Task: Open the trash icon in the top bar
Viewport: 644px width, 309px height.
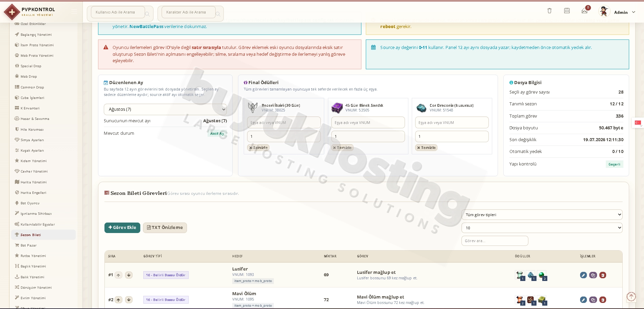Action: click(x=549, y=11)
